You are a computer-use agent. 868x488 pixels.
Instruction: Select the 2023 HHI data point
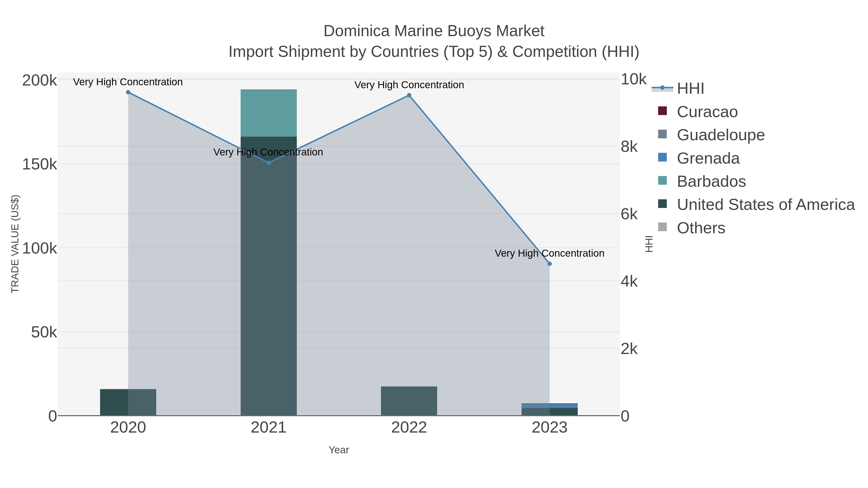point(549,264)
